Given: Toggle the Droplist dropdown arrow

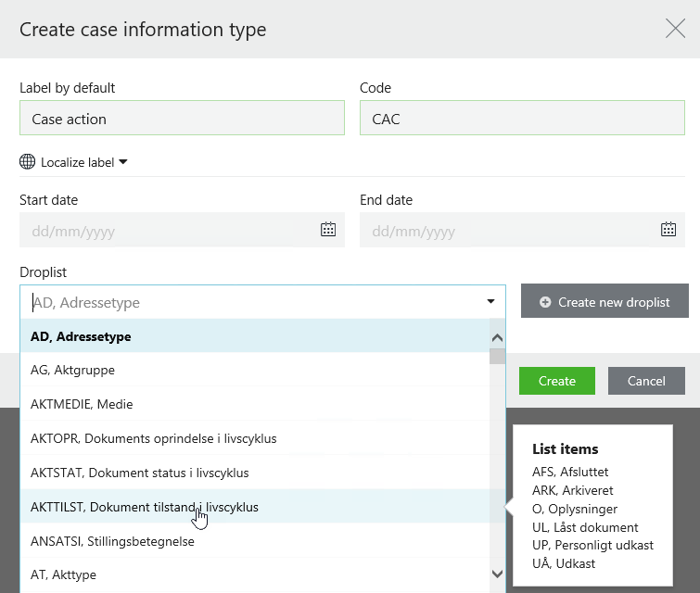Looking at the screenshot, I should point(490,302).
